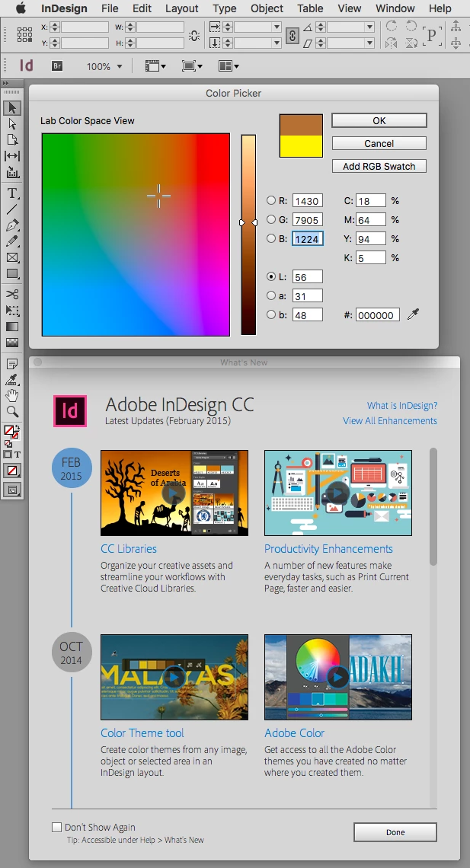This screenshot has height=868, width=470.
Task: Check the Don't Show Again checkbox
Action: [56, 827]
